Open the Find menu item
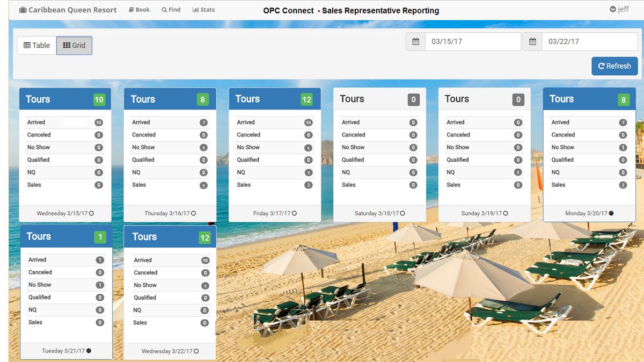The width and height of the screenshot is (644, 362). [171, 10]
